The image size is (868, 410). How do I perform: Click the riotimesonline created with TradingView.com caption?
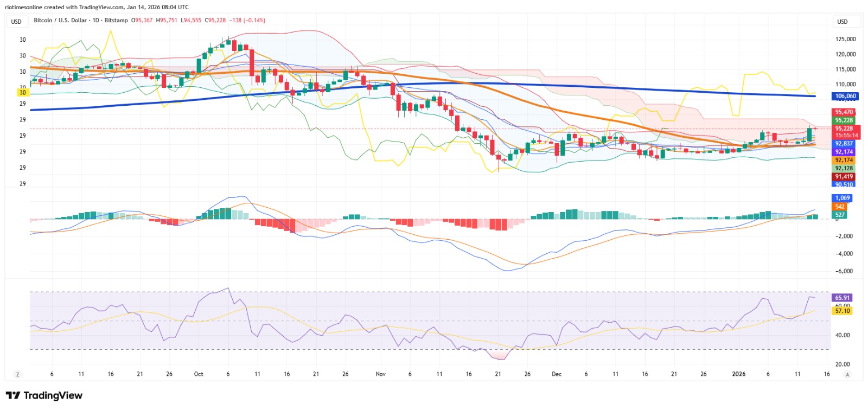(97, 7)
